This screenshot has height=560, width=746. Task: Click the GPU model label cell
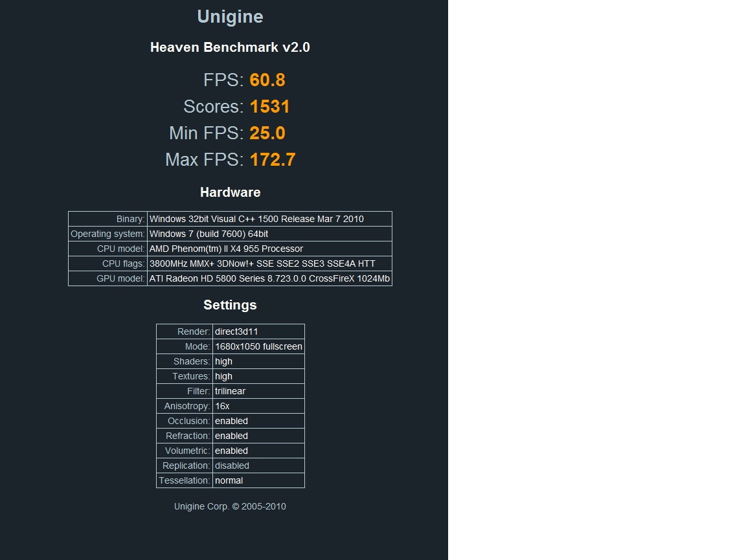107,278
